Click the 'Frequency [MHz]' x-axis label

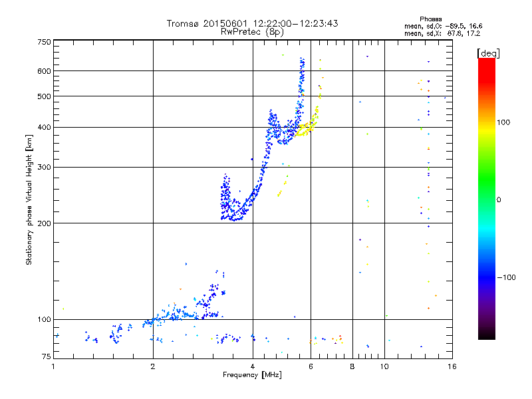252,375
